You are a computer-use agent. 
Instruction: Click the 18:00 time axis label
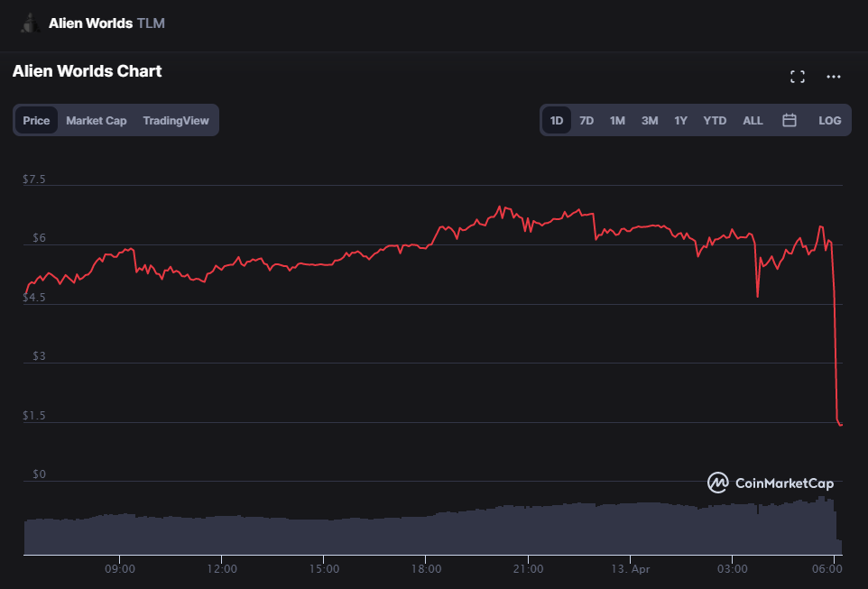(426, 569)
